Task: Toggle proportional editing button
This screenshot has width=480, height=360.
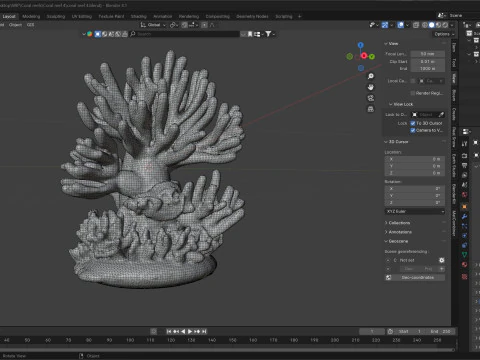Action: pyautogui.click(x=204, y=25)
